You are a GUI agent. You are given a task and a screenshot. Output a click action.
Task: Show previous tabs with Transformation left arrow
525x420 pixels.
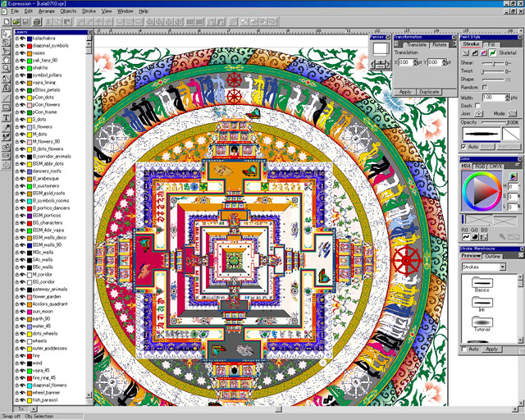[x=397, y=44]
